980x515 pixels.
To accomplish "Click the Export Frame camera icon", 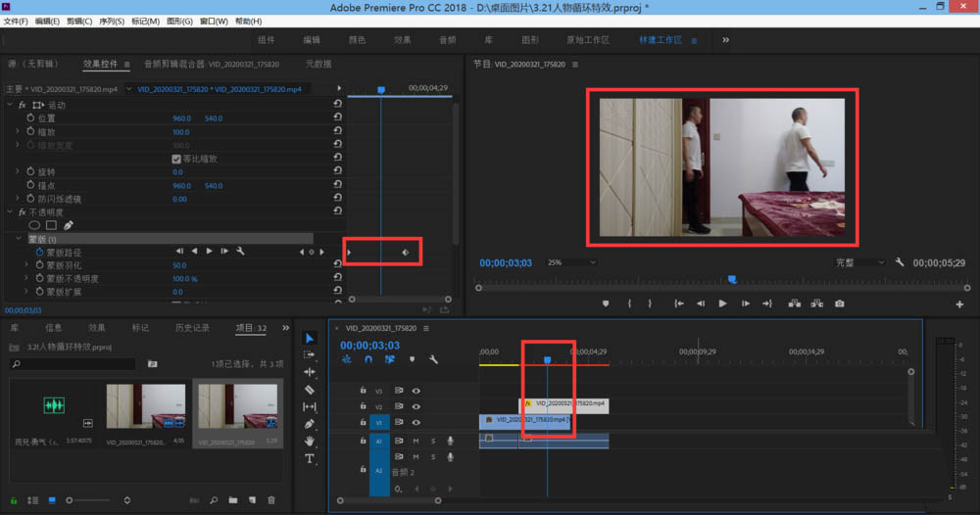I will [839, 304].
